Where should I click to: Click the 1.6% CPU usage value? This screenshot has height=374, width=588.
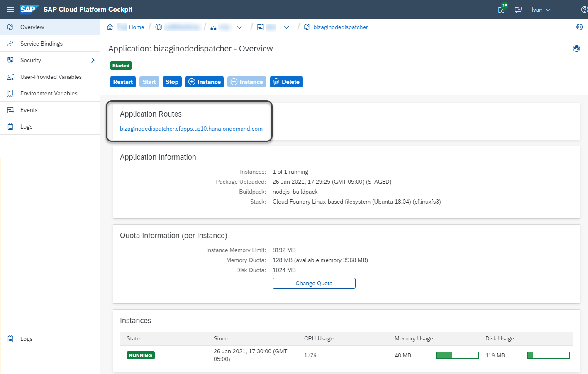click(311, 355)
